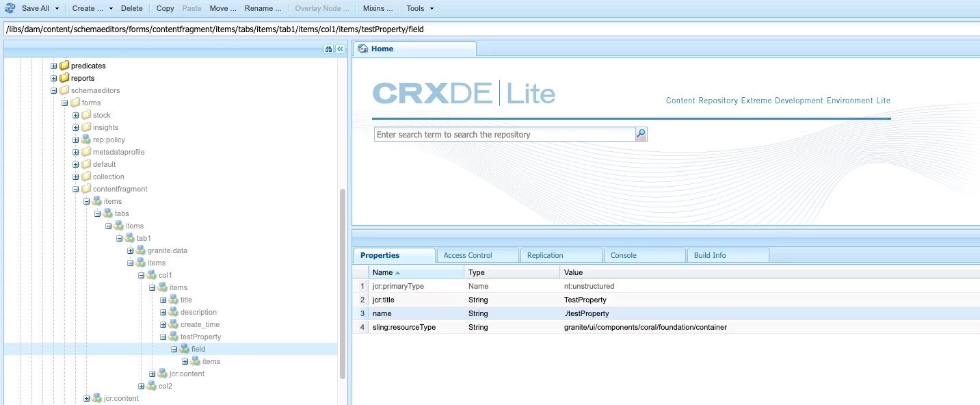980x405 pixels.
Task: Collapse the schemaeditors folder
Action: [x=54, y=90]
